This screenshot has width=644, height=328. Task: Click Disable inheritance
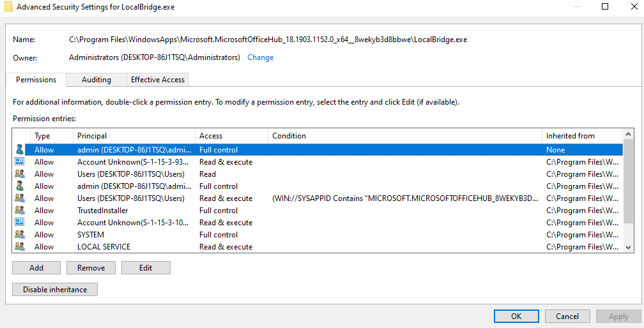pos(55,290)
